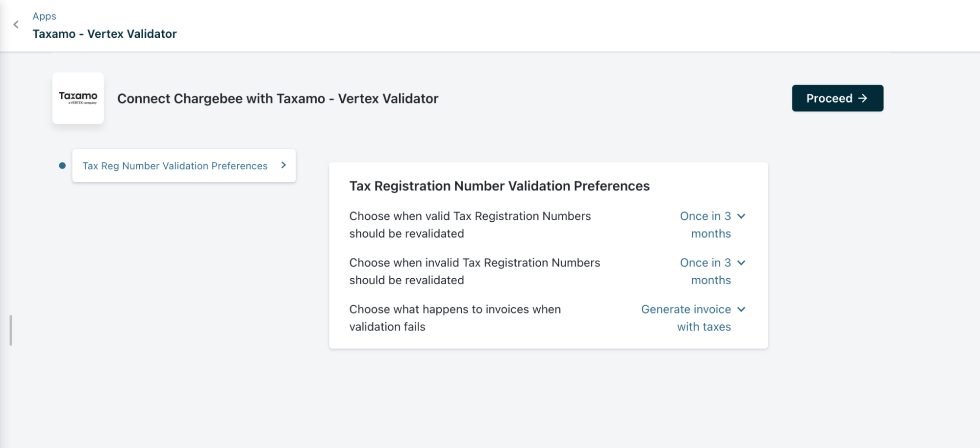
Task: Click the blue step indicator dot
Action: tap(62, 166)
